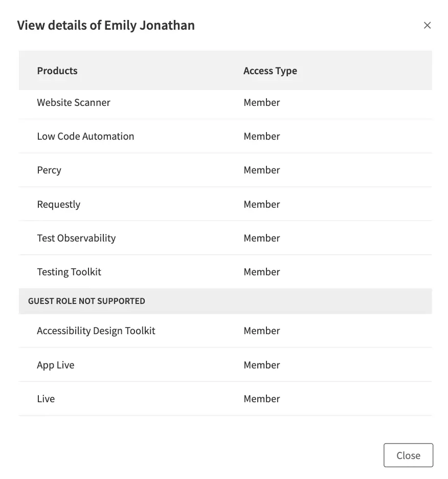Image resolution: width=448 pixels, height=479 pixels.
Task: Click the Member label beside App Live
Action: tap(261, 365)
